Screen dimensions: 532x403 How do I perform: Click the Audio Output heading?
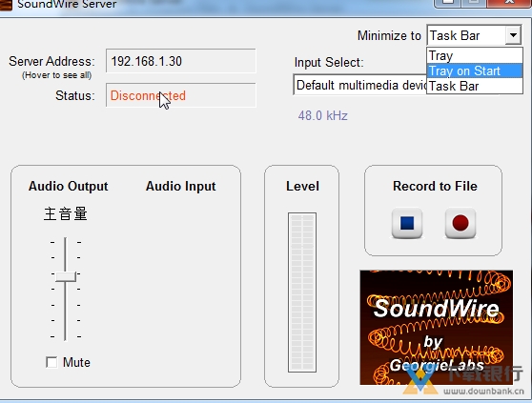tap(69, 186)
